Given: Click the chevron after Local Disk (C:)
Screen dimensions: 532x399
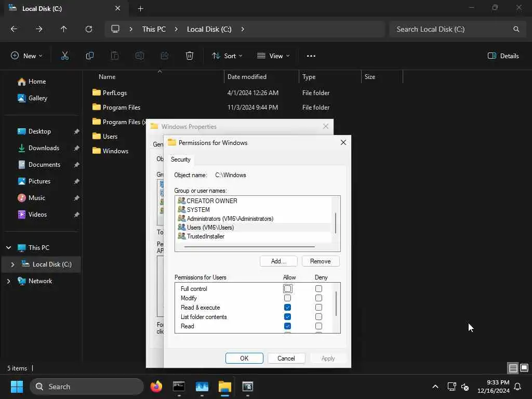Looking at the screenshot, I should (243, 29).
